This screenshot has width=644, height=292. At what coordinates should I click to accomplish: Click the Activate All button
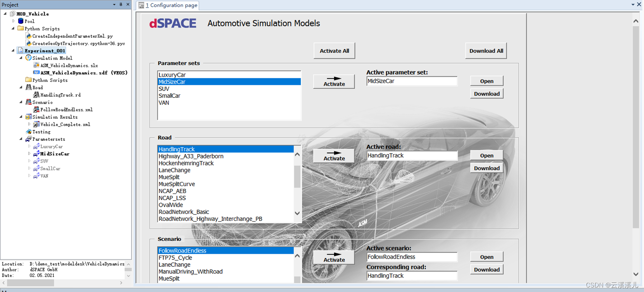[x=334, y=51]
